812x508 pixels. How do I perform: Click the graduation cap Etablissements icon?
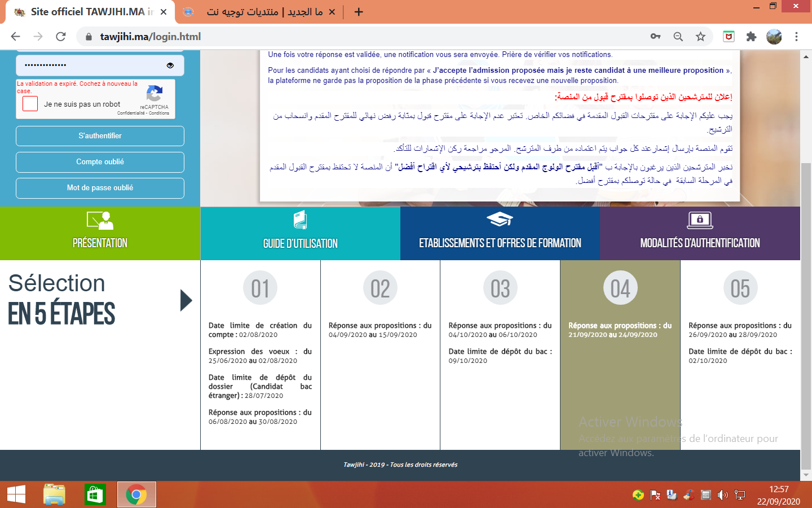point(500,220)
